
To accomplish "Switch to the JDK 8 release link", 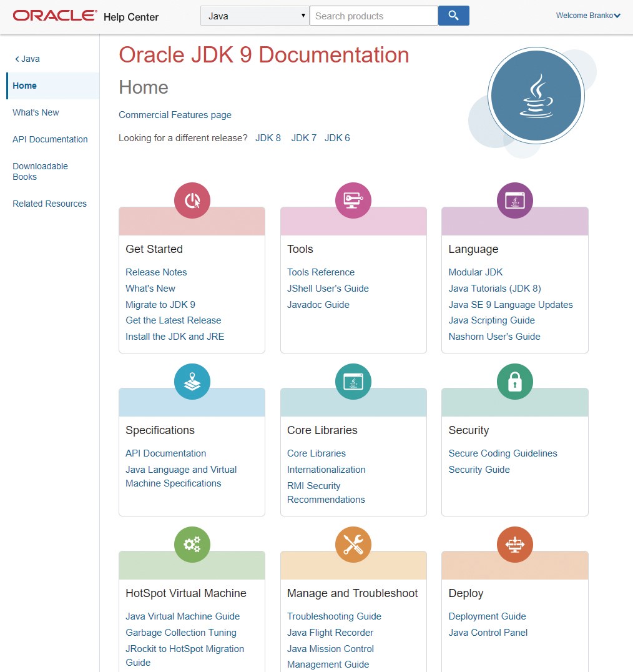I will tap(268, 138).
